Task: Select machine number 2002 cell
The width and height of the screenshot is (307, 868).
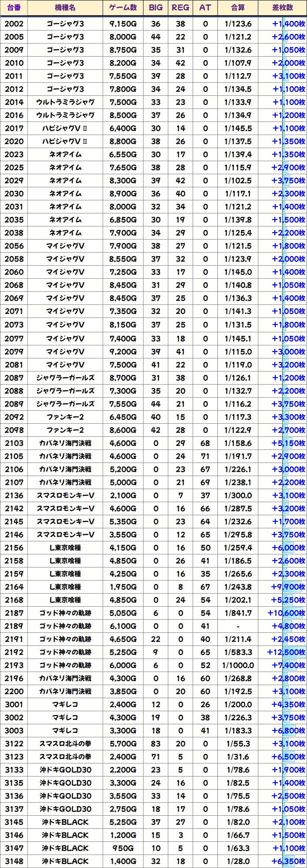Action: 14,24
